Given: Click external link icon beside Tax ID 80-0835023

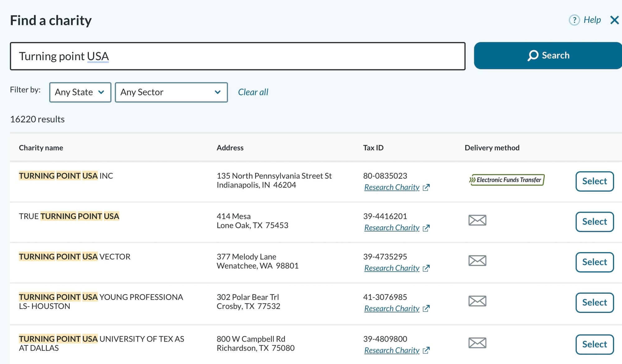Looking at the screenshot, I should click(426, 187).
